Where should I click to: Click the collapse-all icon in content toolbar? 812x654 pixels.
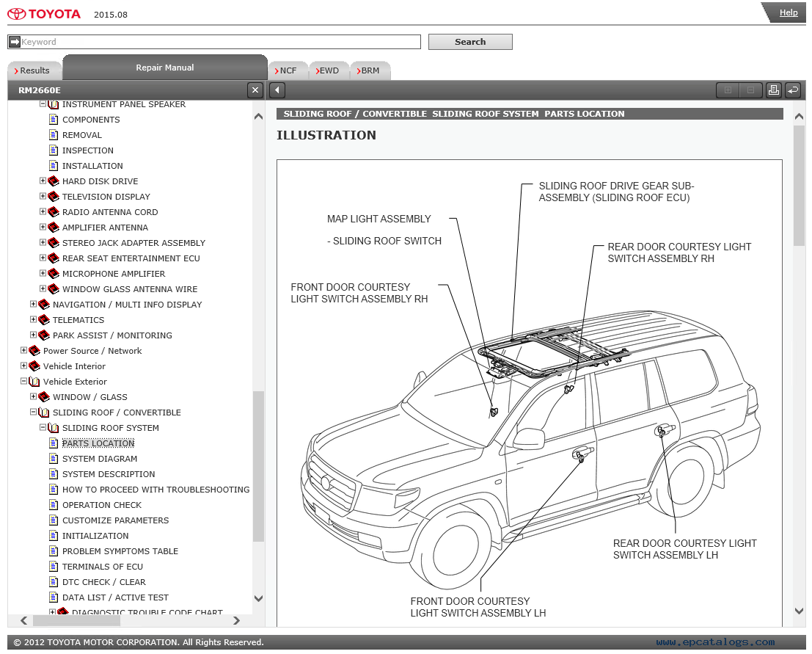coord(750,90)
